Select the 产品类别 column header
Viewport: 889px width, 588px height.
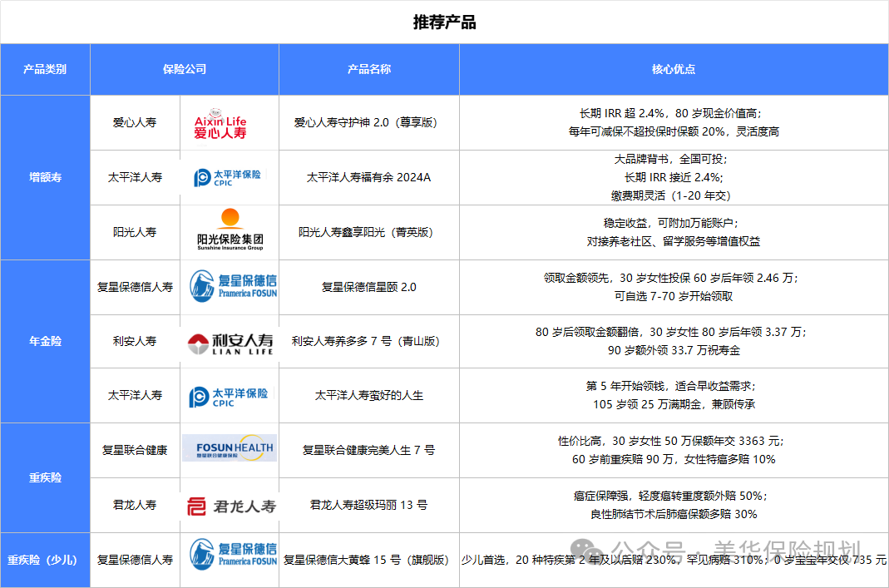pos(45,69)
